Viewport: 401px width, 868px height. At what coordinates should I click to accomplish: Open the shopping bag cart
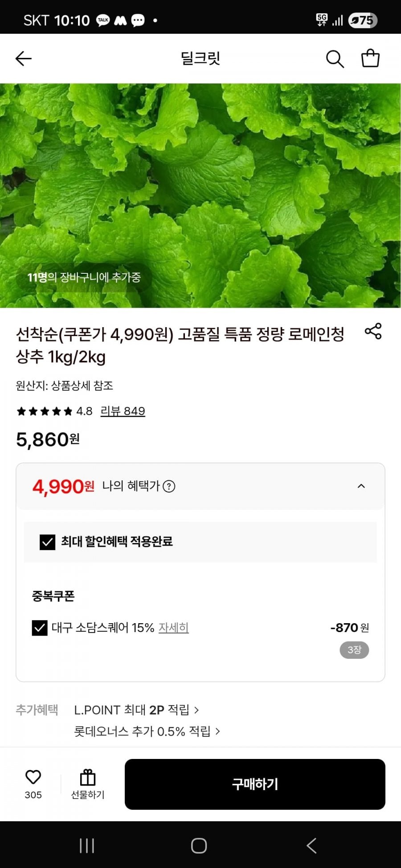pyautogui.click(x=370, y=58)
